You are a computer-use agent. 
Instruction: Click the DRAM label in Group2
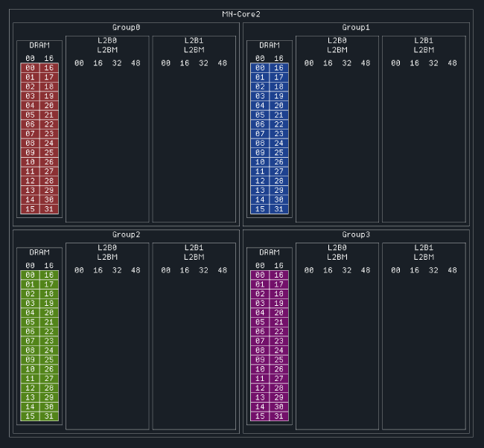click(x=39, y=252)
